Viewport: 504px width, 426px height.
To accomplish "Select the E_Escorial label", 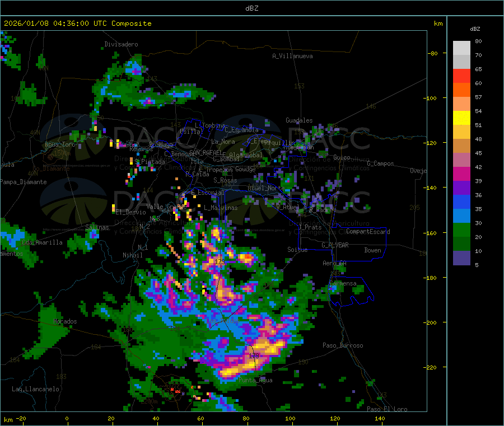I will pos(208,193).
